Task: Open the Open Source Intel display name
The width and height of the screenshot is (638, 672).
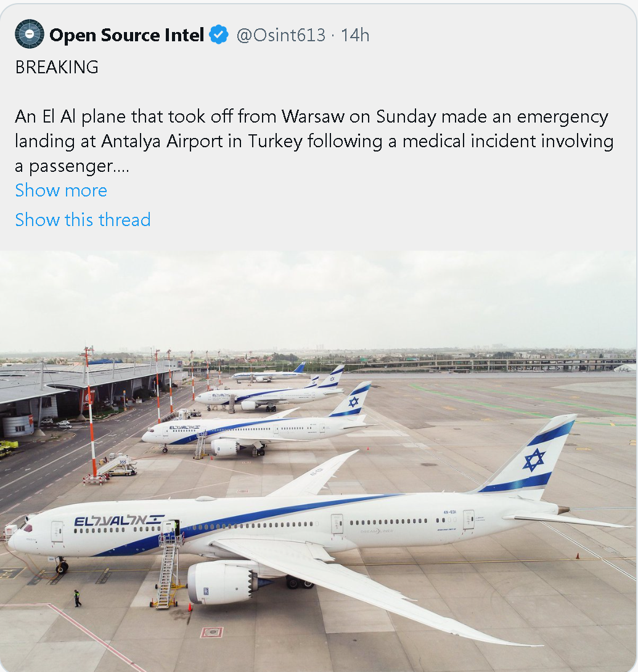Action: pyautogui.click(x=126, y=35)
